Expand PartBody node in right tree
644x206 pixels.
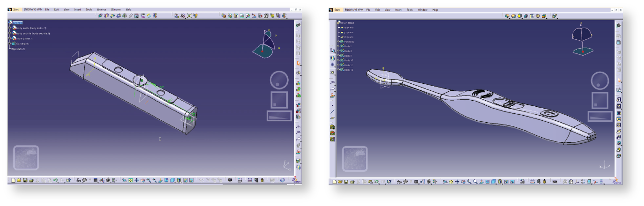338,42
